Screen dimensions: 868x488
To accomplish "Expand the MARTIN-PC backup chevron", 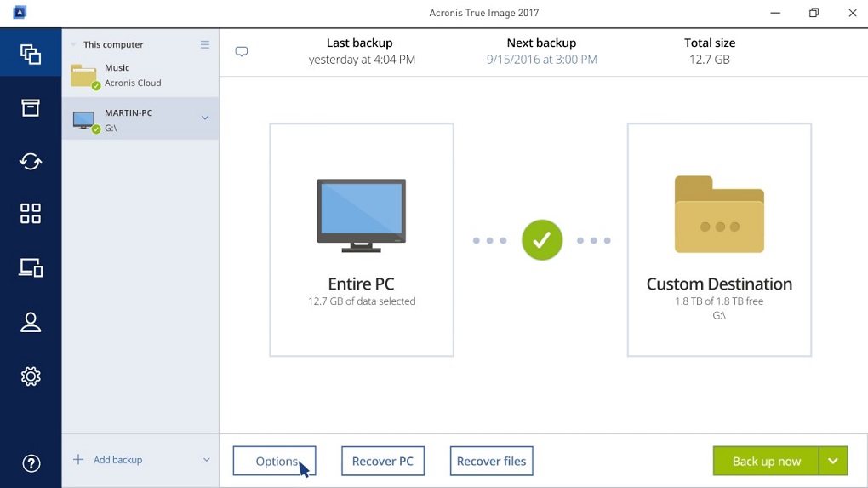I will point(205,118).
